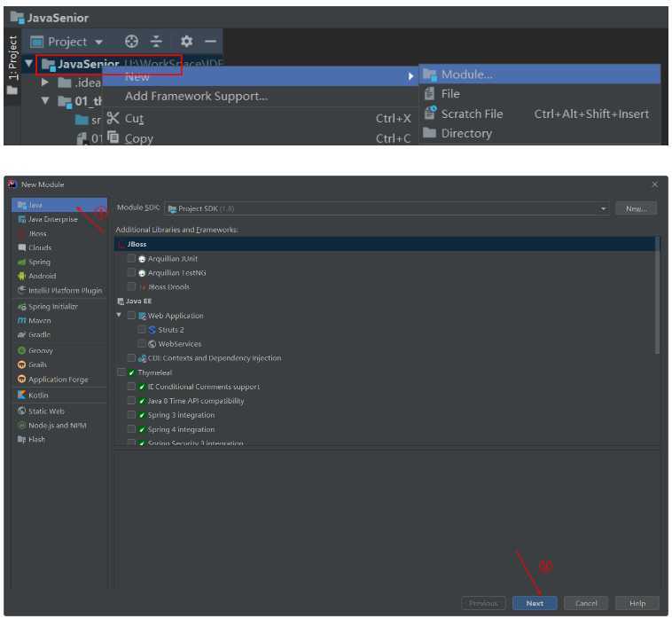
Task: Close the New Module dialog
Action: click(654, 184)
